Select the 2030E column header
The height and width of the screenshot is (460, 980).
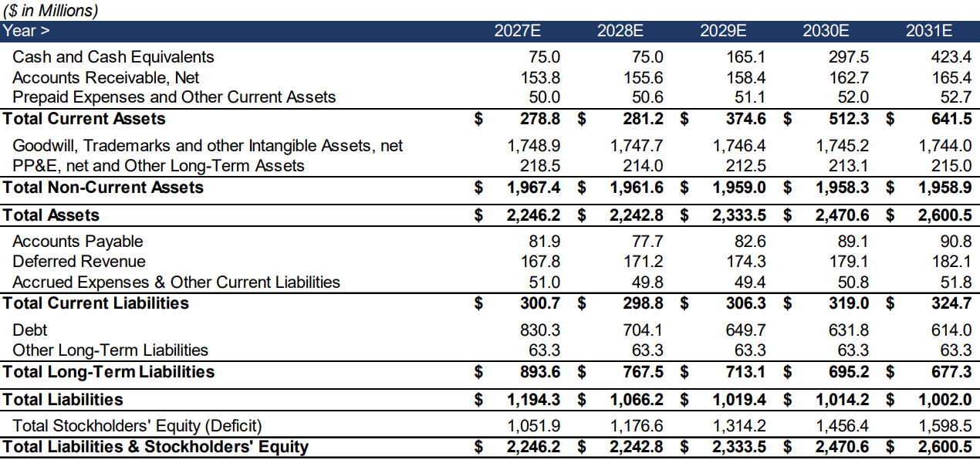tap(826, 32)
